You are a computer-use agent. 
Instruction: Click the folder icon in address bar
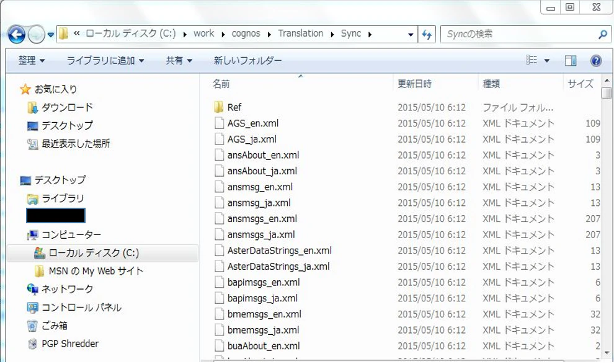64,34
